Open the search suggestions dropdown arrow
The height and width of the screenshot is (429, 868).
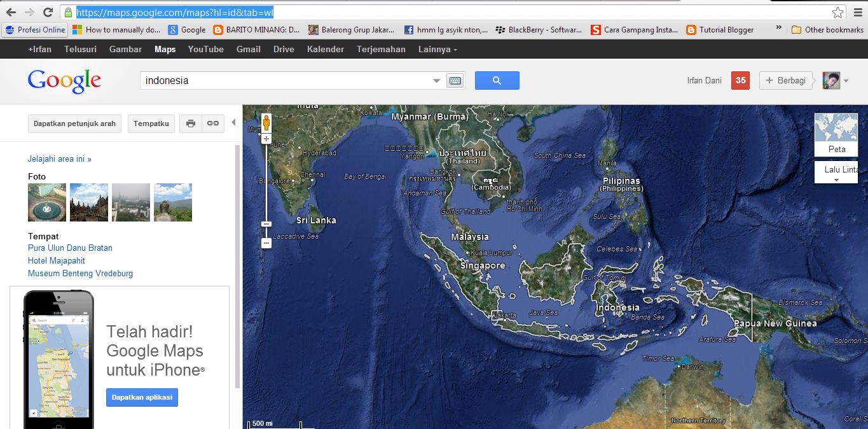click(x=436, y=80)
